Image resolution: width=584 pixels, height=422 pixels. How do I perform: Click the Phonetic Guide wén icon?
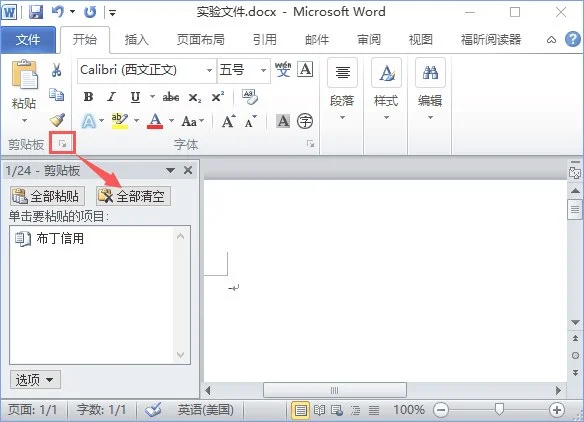pos(283,69)
